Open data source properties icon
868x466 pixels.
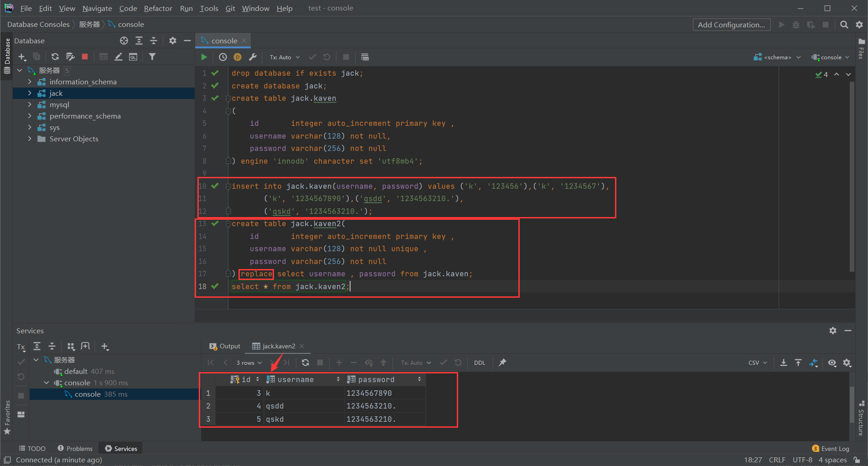(x=70, y=57)
